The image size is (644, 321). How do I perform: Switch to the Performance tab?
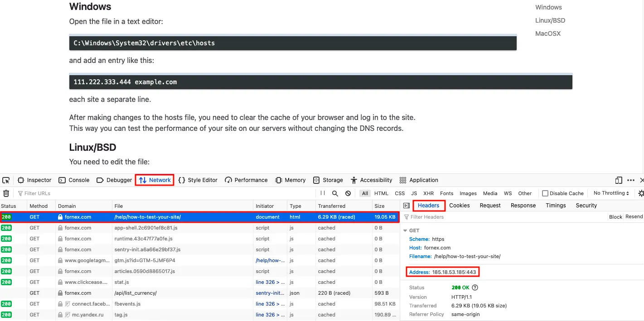coord(246,180)
